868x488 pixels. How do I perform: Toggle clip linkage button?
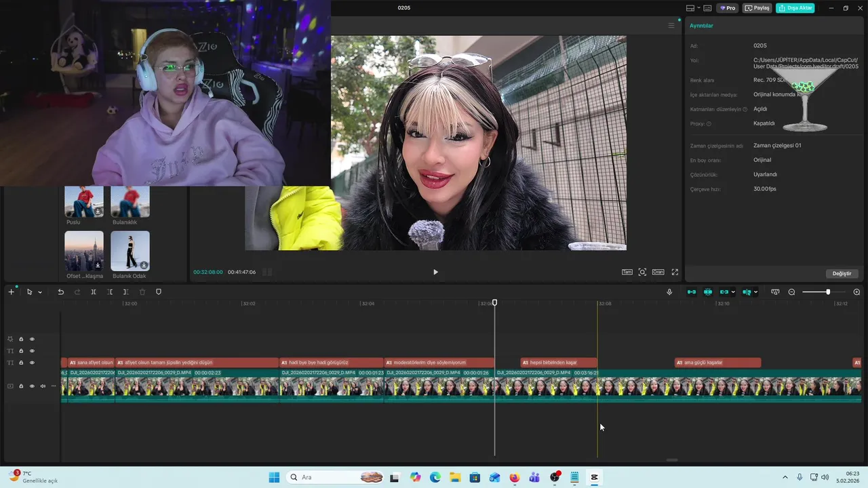(x=724, y=292)
